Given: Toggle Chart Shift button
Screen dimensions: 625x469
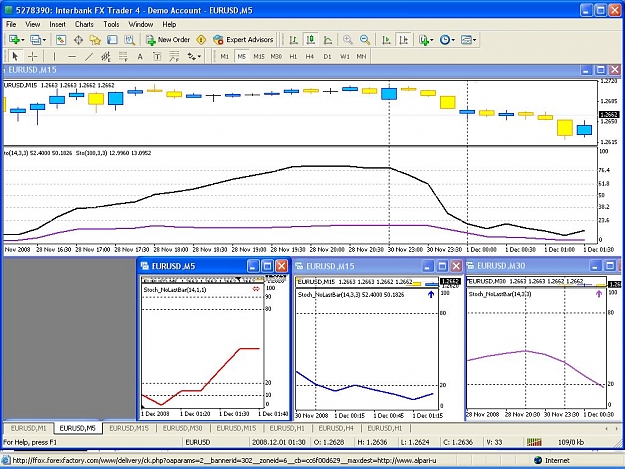Looking at the screenshot, I should [x=404, y=40].
